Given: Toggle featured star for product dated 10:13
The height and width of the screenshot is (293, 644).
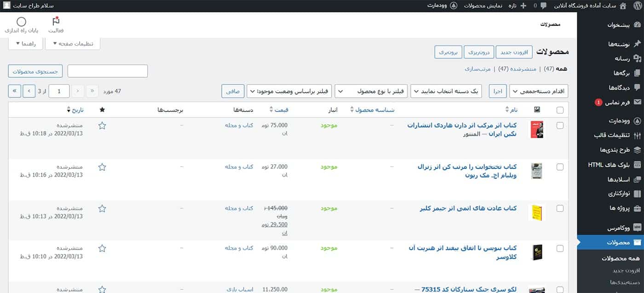Looking at the screenshot, I should tap(102, 208).
